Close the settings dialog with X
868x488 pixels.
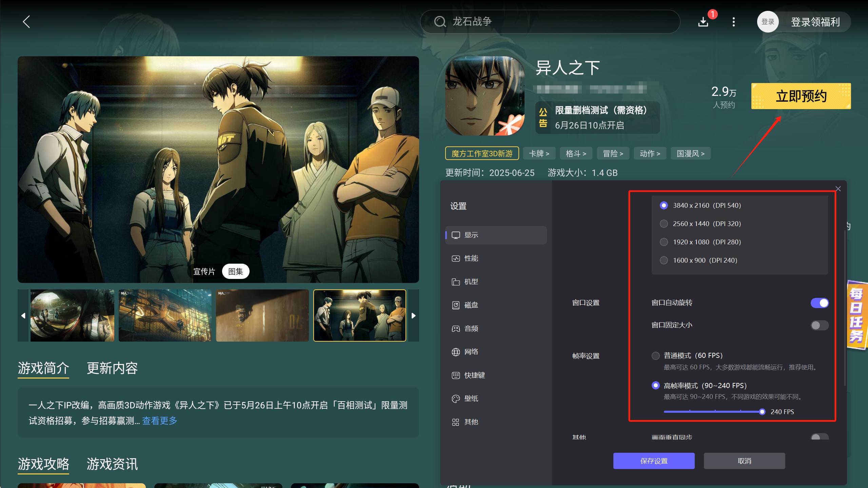point(838,189)
